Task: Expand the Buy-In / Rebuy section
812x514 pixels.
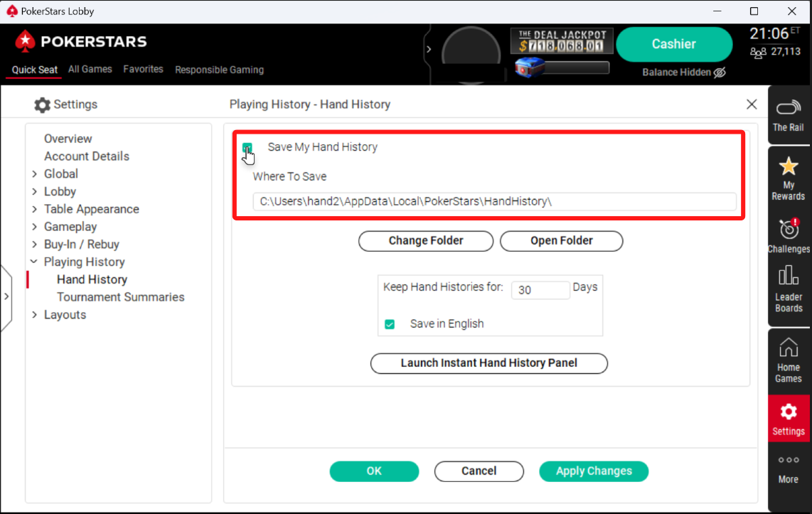Action: (x=34, y=245)
